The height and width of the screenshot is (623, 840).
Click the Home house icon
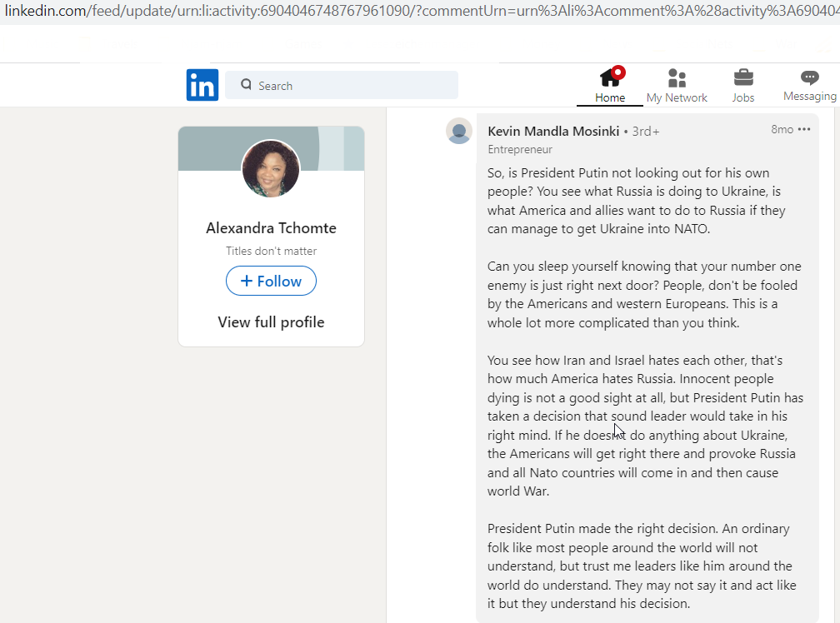pyautogui.click(x=610, y=77)
